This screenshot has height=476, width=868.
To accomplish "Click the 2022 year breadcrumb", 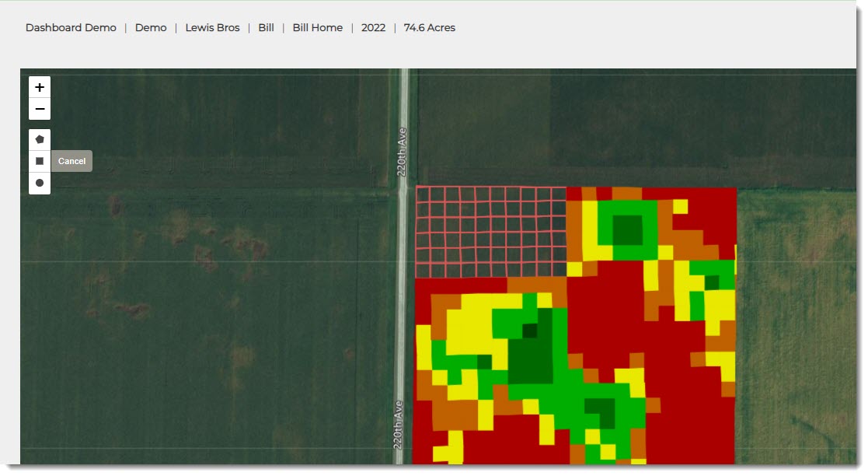I will pyautogui.click(x=373, y=28).
